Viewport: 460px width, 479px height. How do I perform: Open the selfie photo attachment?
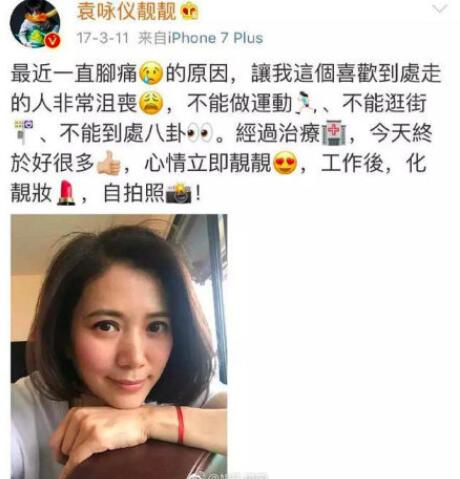(x=119, y=346)
